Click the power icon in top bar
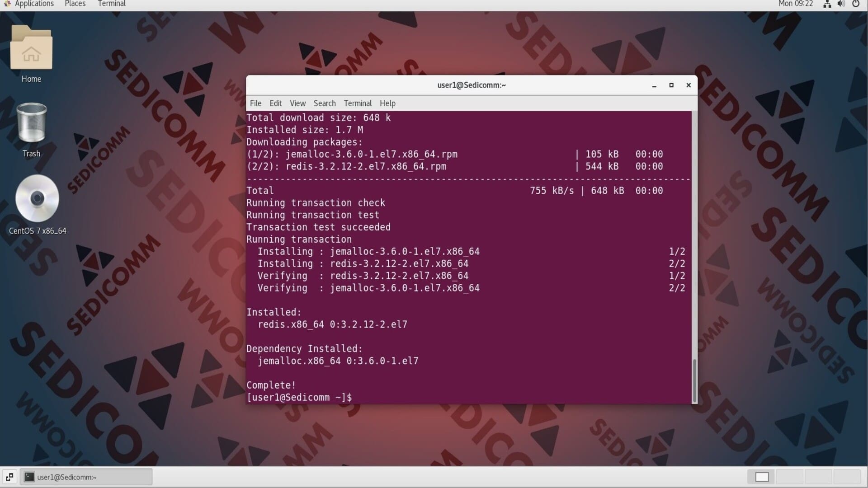 point(856,4)
